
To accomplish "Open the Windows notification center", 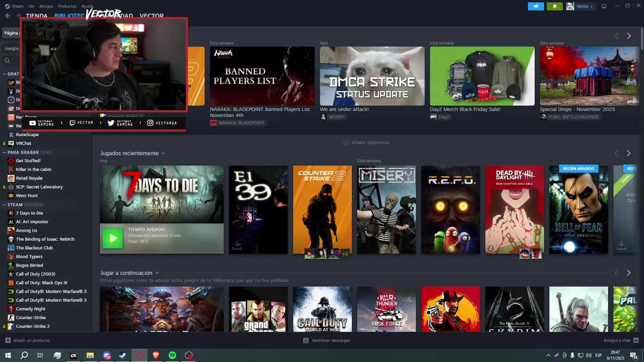I will point(634,355).
